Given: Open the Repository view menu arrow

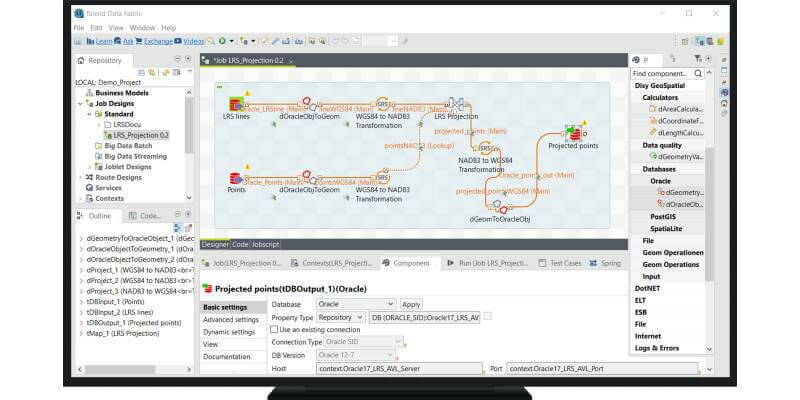Looking at the screenshot, I should pyautogui.click(x=189, y=72).
